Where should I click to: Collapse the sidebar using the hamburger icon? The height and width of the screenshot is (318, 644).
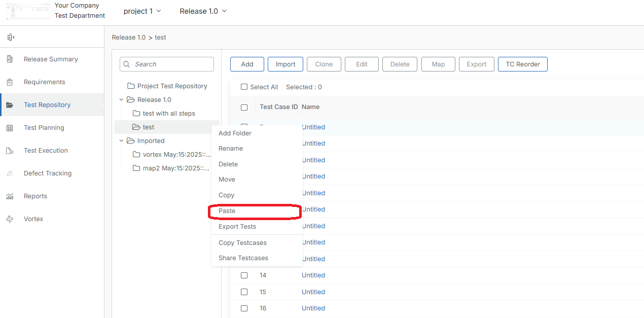(10, 37)
